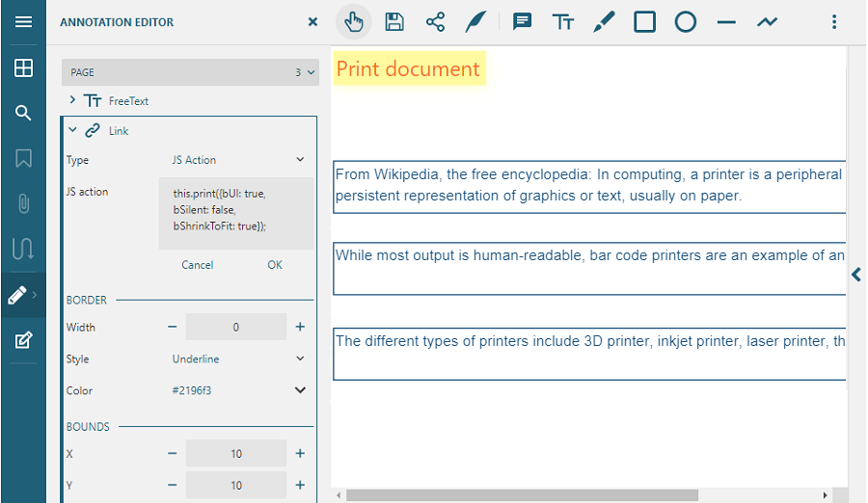Open the thumbnails panel

point(23,68)
